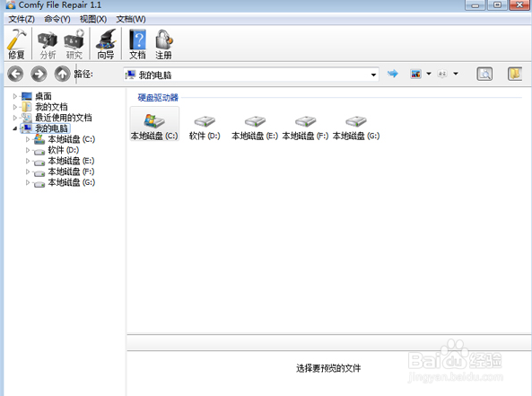Select 本地磁盘 (G:) drive in main pane
This screenshot has width=532, height=396.
356,128
